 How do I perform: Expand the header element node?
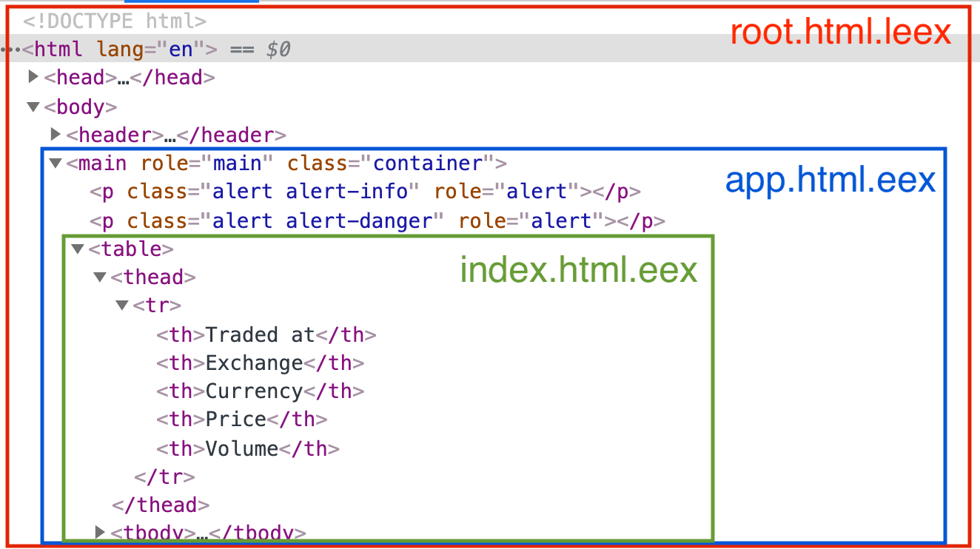55,135
